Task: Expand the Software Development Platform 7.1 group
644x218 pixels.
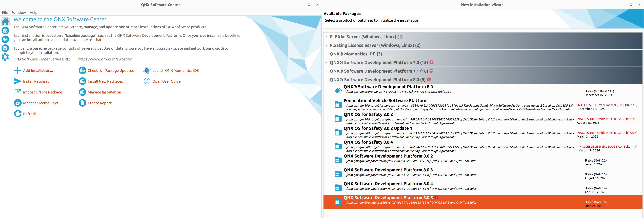Action: point(326,71)
